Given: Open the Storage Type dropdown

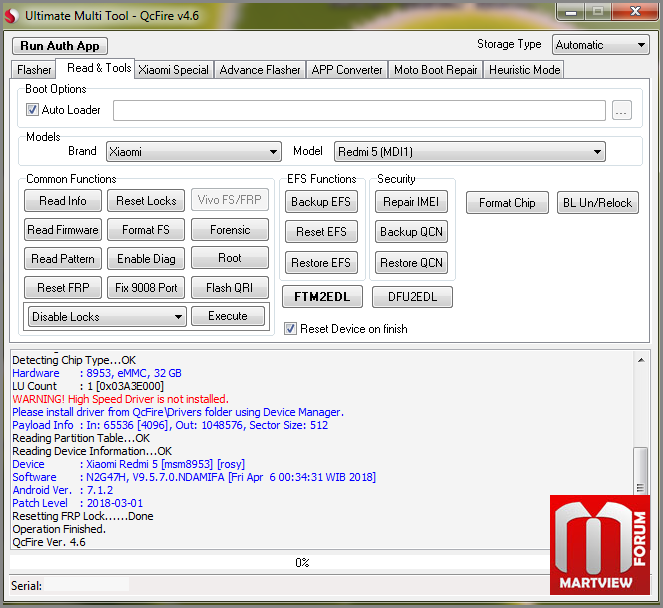Looking at the screenshot, I should point(600,45).
